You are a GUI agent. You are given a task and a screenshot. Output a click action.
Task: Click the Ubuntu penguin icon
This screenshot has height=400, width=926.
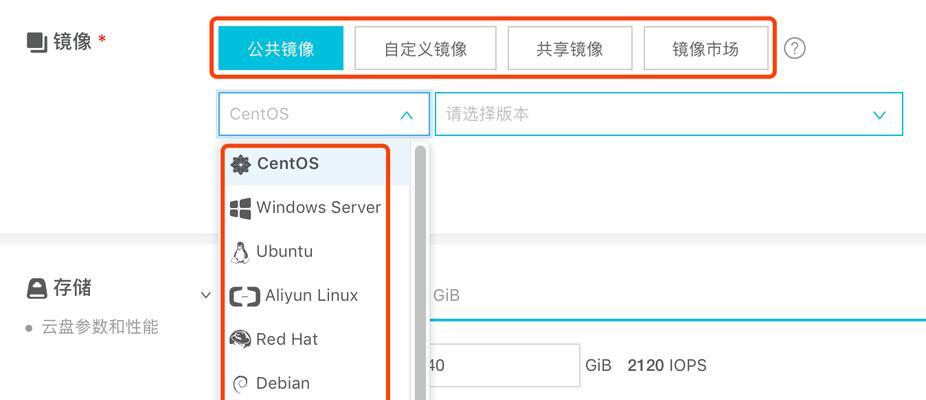[240, 252]
